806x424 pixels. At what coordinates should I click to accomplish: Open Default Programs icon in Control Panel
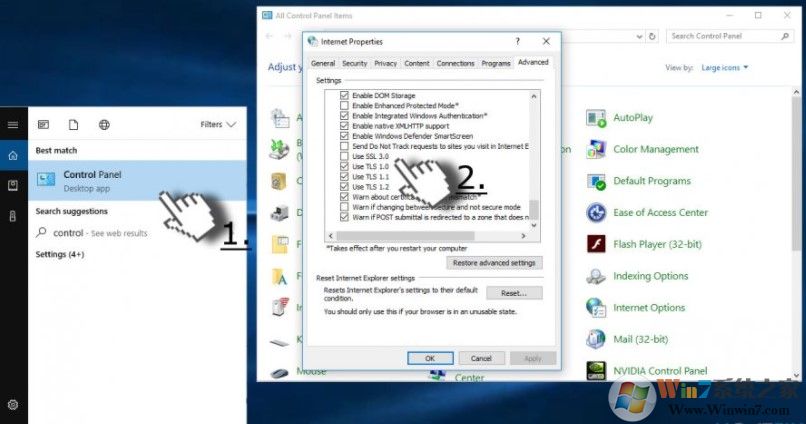click(596, 181)
